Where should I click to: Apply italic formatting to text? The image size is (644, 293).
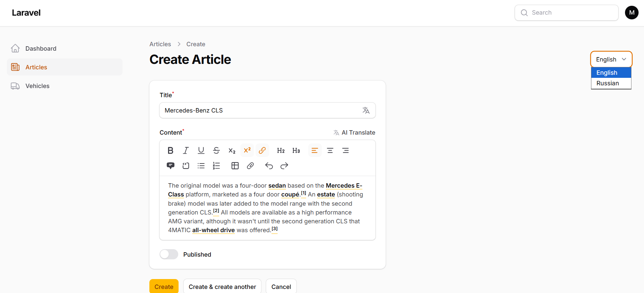click(186, 151)
